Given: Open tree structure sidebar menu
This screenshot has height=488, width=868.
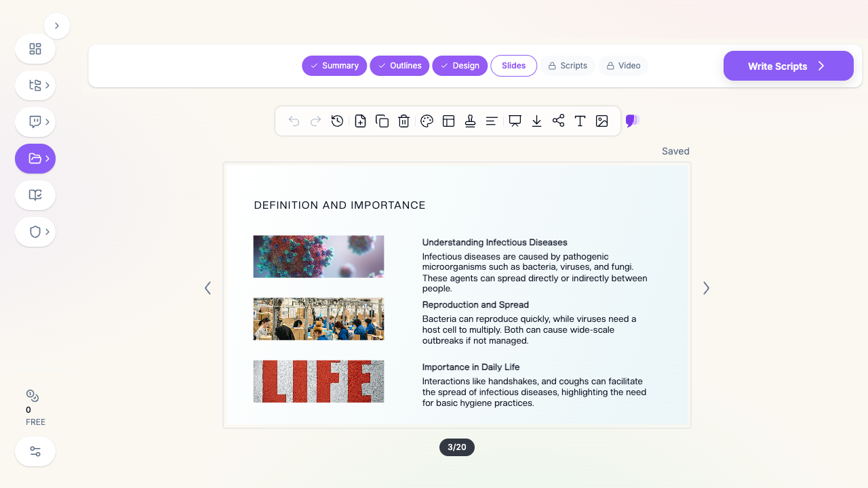Looking at the screenshot, I should coord(35,85).
